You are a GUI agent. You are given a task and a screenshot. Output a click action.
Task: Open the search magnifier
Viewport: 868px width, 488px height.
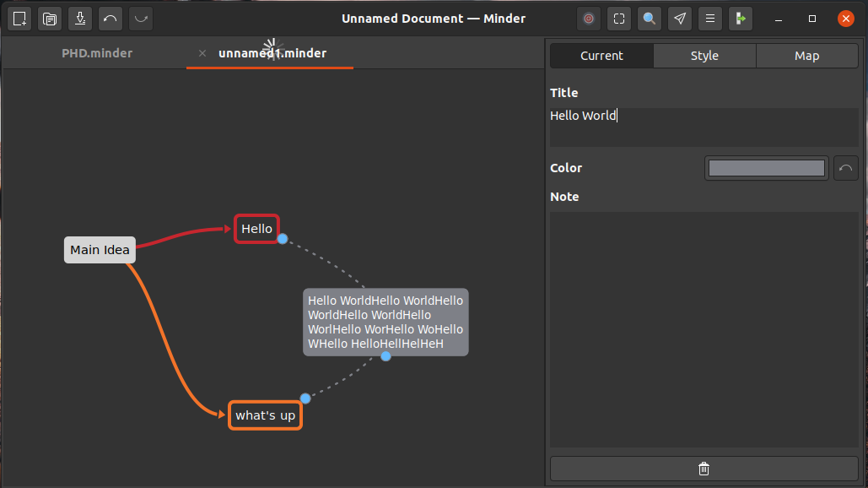click(650, 19)
